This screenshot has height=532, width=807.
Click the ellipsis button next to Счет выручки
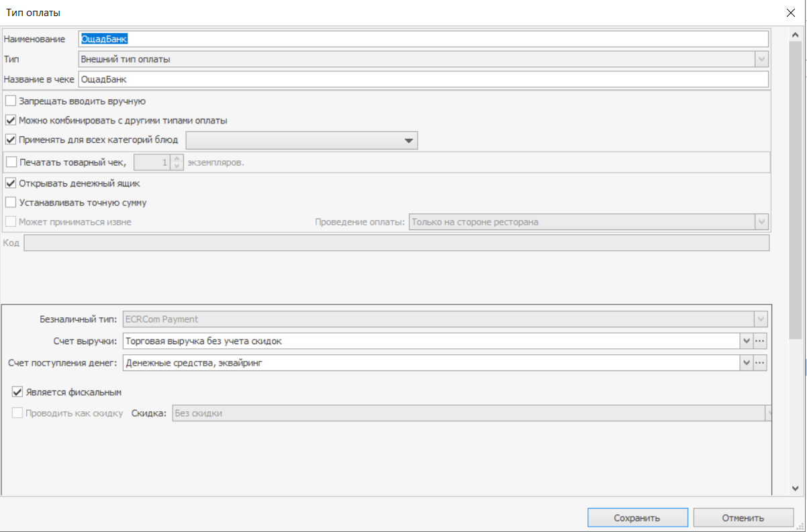[x=760, y=341]
